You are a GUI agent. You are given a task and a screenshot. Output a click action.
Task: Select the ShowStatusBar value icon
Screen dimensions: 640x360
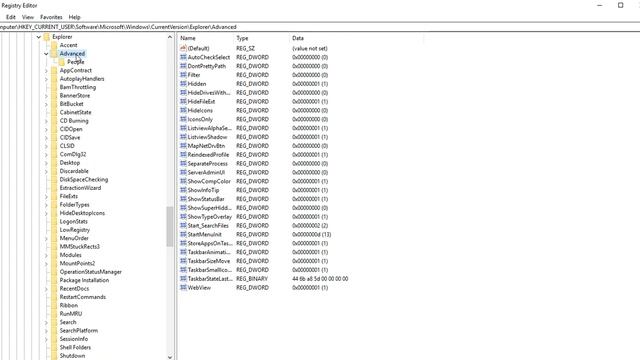(183, 199)
